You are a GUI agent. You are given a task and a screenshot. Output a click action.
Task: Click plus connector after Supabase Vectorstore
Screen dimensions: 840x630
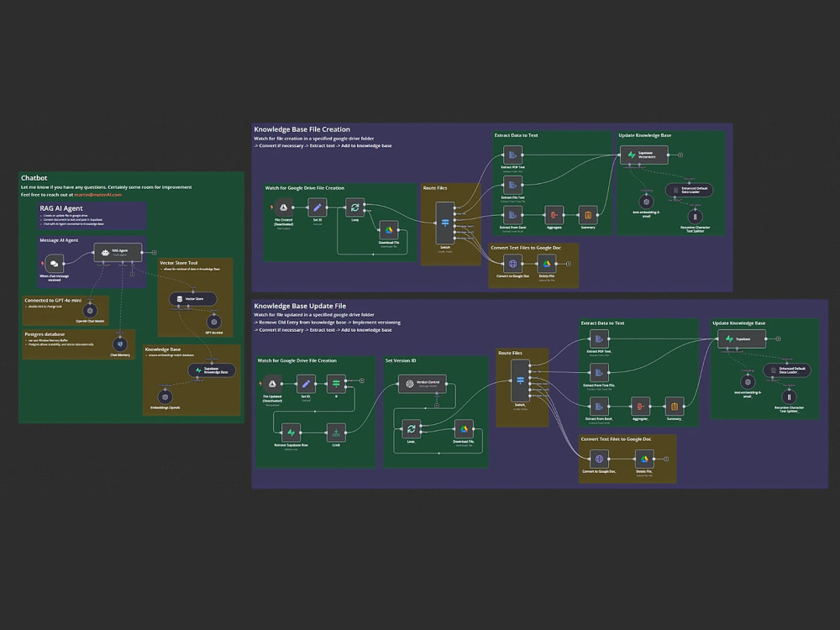pyautogui.click(x=680, y=155)
